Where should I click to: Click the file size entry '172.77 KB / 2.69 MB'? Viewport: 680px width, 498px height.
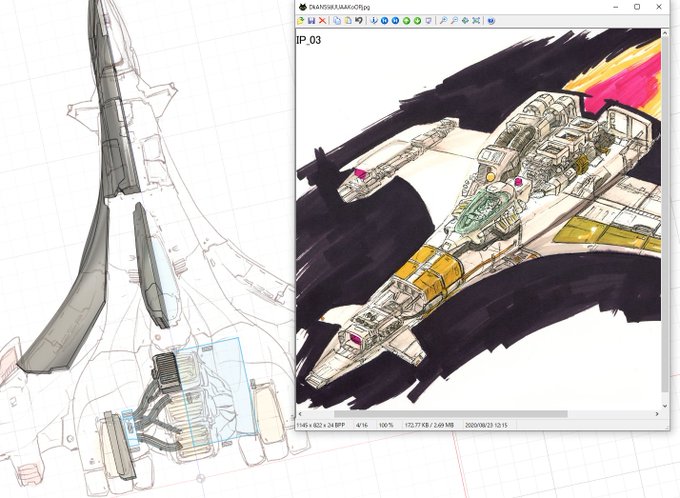[x=429, y=425]
